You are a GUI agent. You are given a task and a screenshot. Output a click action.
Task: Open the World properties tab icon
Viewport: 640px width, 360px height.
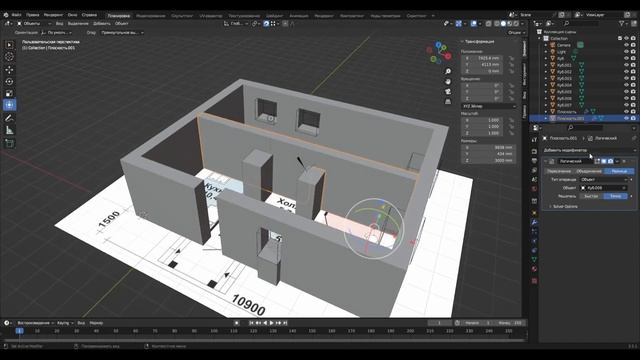click(534, 189)
